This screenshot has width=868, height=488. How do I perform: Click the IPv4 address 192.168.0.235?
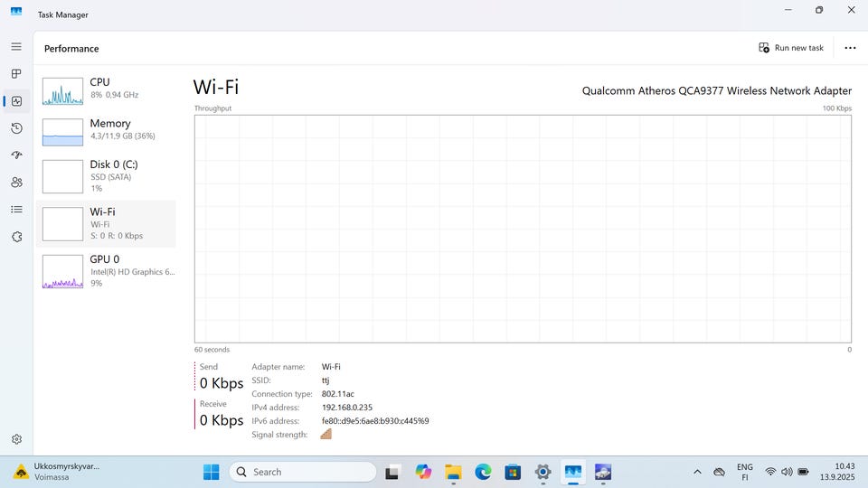tap(347, 408)
